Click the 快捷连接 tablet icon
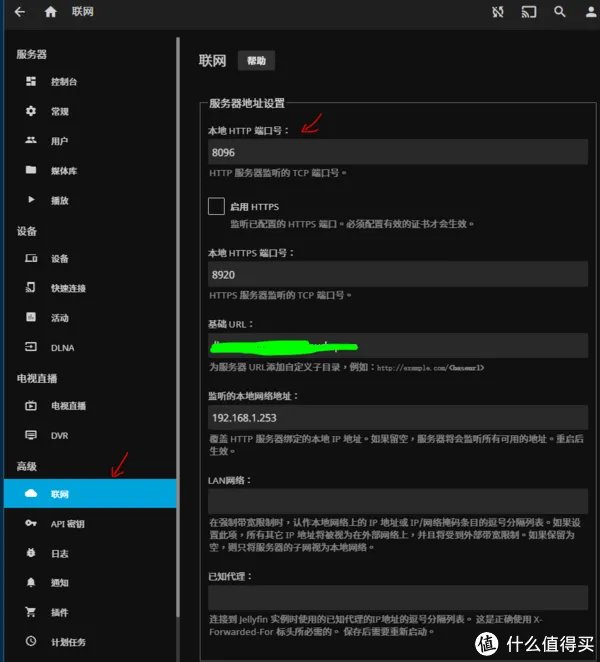 [30, 288]
